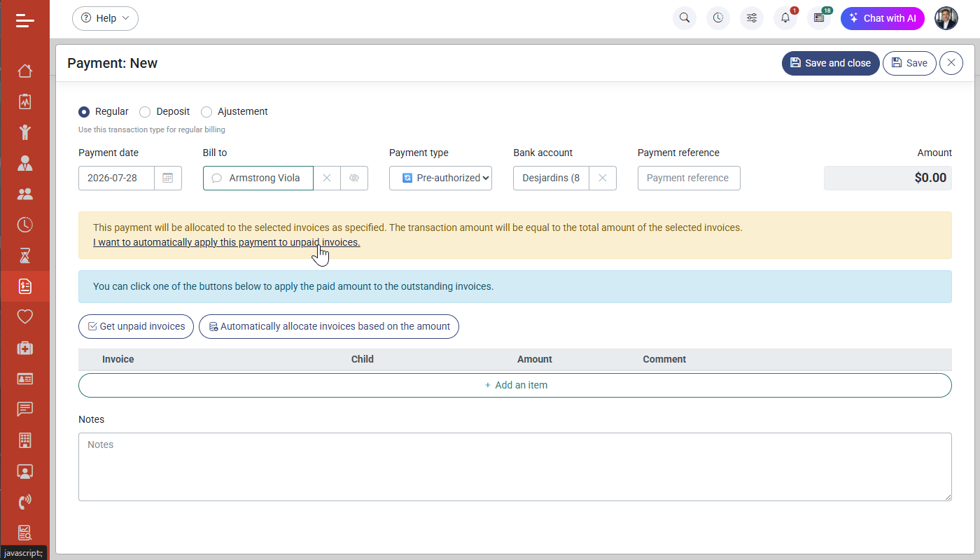Click the search magnifier in top bar

[x=685, y=18]
